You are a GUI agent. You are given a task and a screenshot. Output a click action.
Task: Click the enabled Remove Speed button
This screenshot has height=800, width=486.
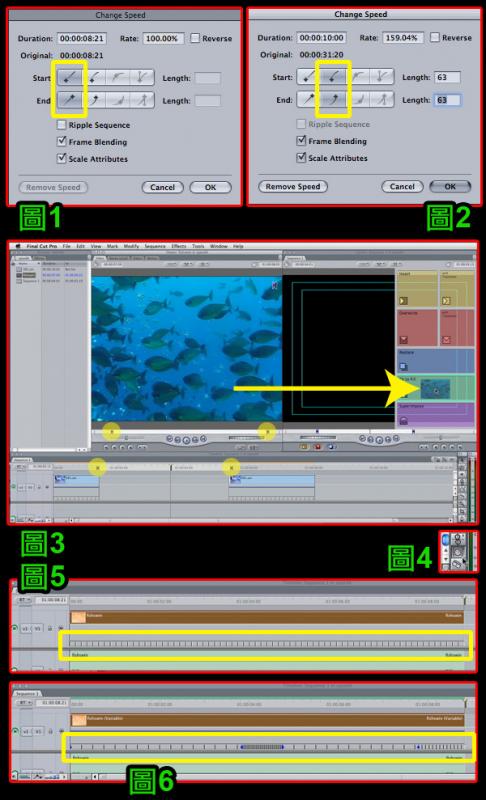[293, 186]
